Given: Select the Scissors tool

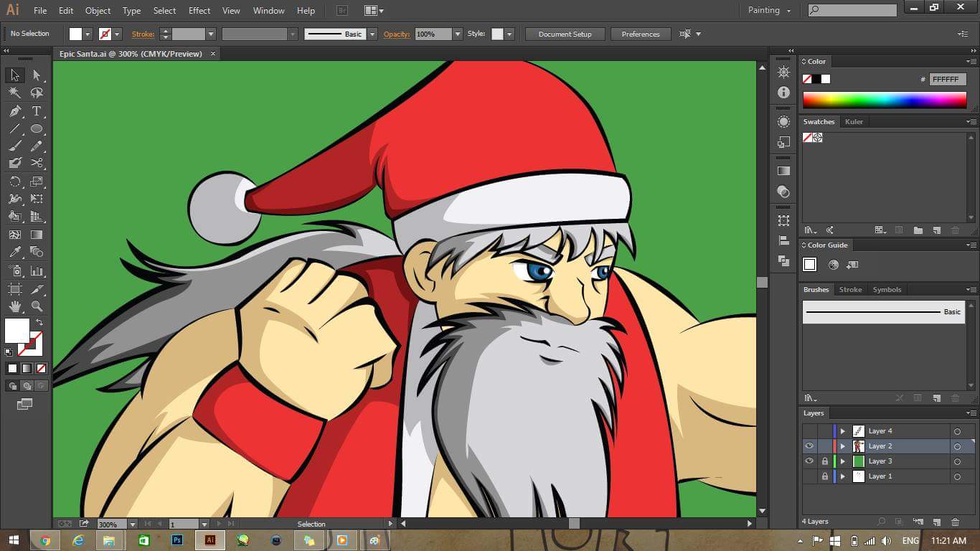Looking at the screenshot, I should point(37,164).
